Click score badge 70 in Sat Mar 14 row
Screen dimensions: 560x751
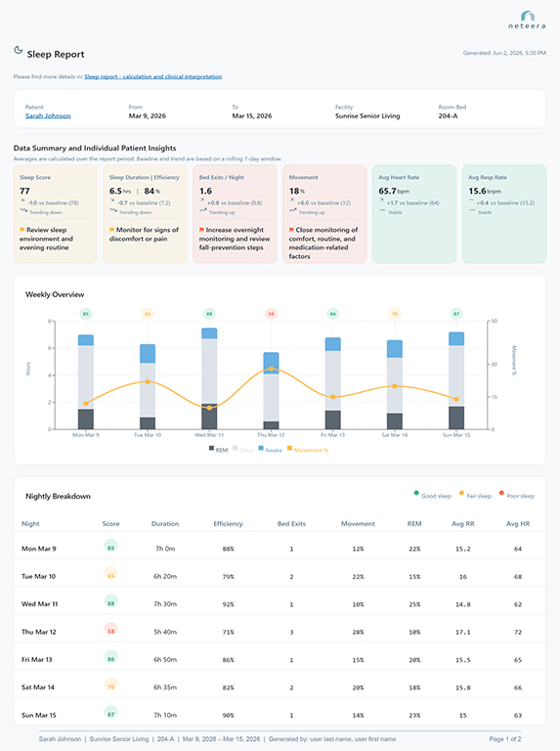pyautogui.click(x=111, y=685)
